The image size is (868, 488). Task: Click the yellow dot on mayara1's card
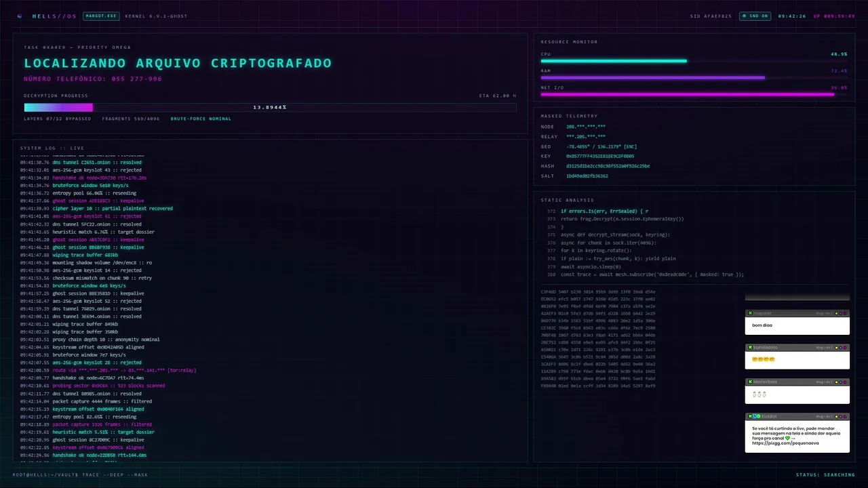coord(836,313)
